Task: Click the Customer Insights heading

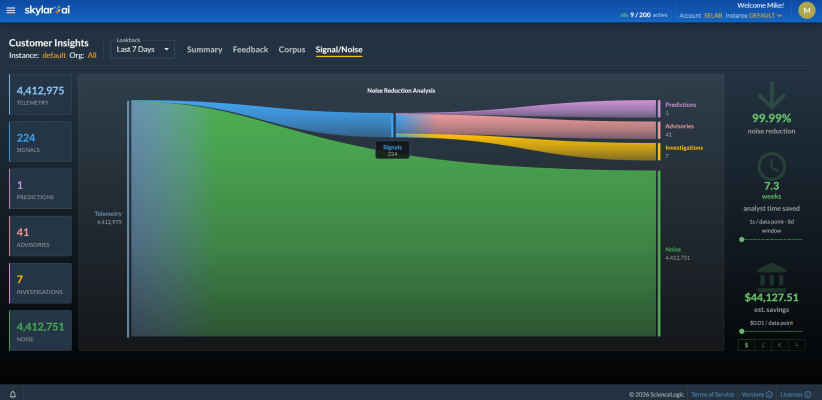Action: [49, 43]
